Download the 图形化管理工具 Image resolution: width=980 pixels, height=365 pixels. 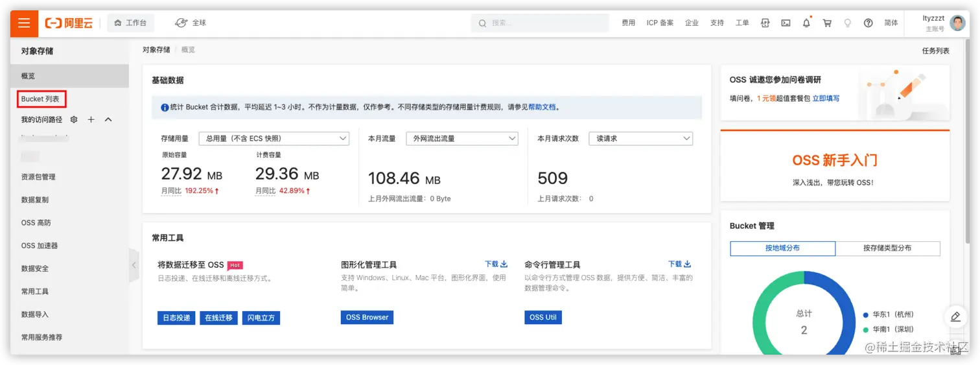click(x=496, y=264)
